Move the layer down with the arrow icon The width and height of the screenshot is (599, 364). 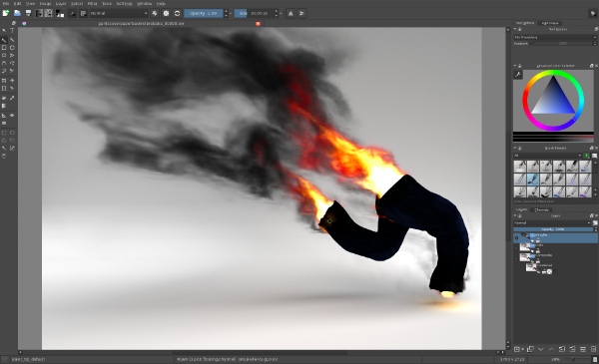[540, 349]
